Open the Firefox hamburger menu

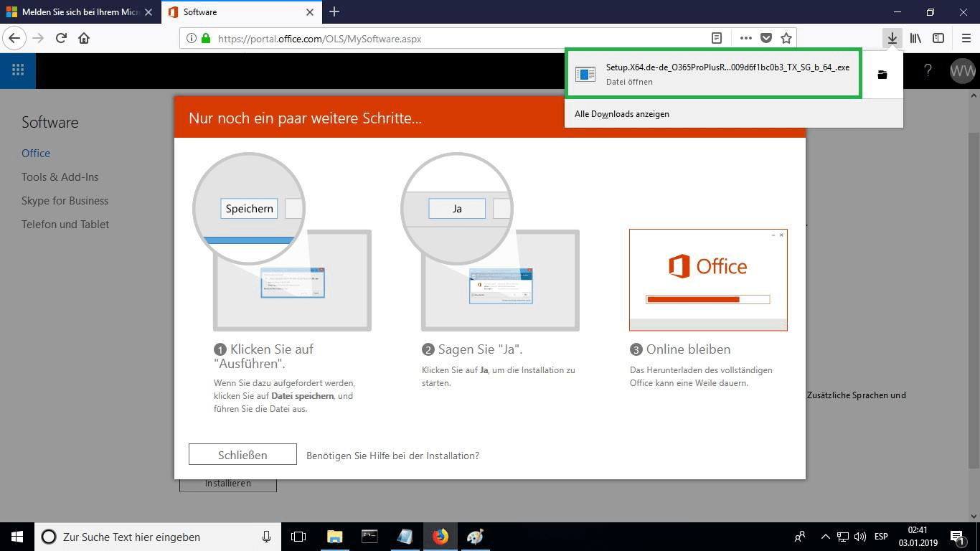tap(966, 39)
